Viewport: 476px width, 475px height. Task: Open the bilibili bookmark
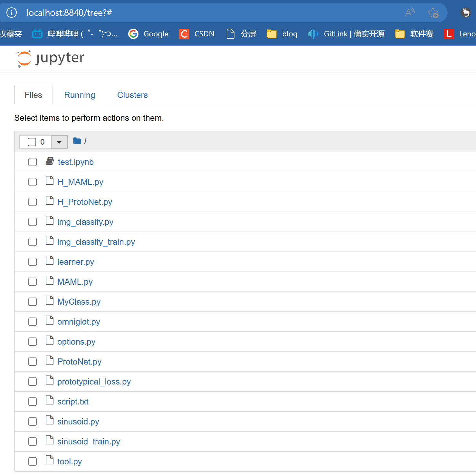coord(75,34)
